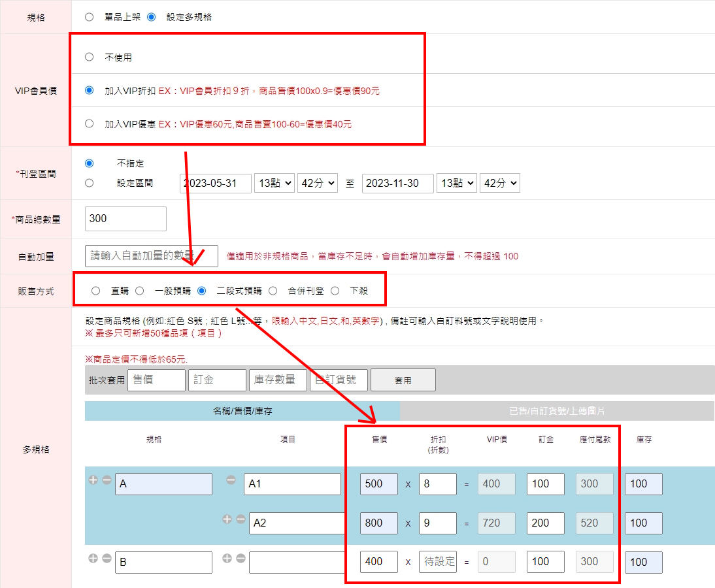Add an item under spec B using plus icon

(x=227, y=559)
